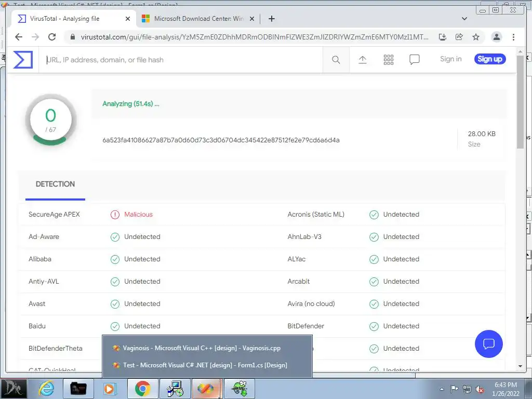Click the Alibaba engine name
532x399 pixels.
(40, 259)
